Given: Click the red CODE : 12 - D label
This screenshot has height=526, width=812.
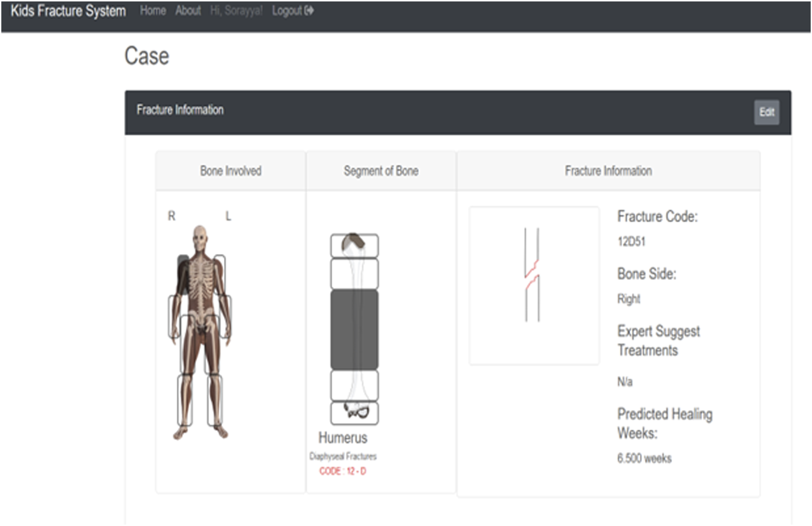Looking at the screenshot, I should click(343, 471).
